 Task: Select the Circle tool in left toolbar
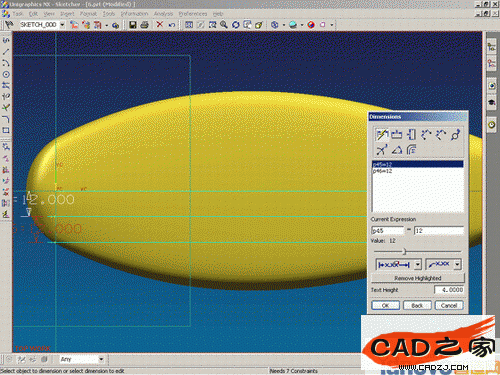click(x=6, y=74)
